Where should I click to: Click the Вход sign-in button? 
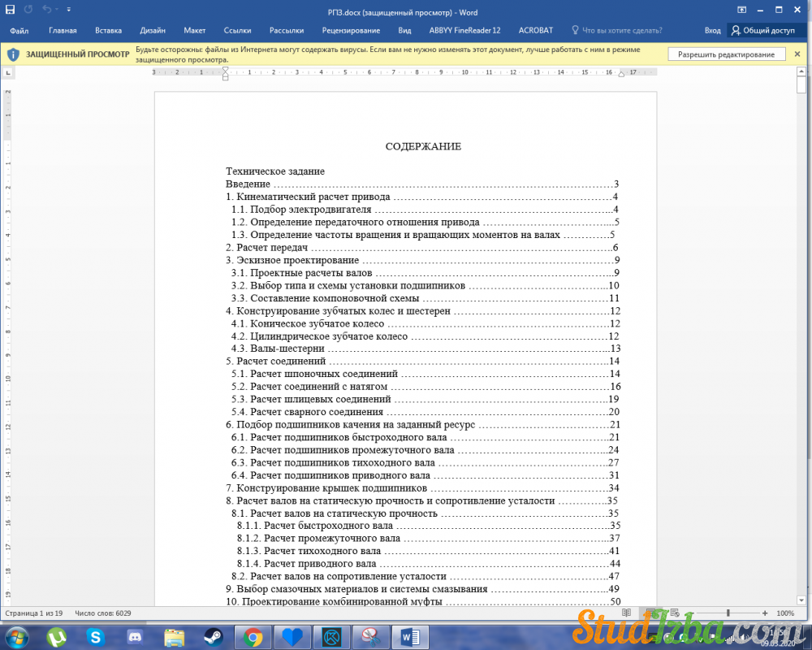click(x=713, y=31)
